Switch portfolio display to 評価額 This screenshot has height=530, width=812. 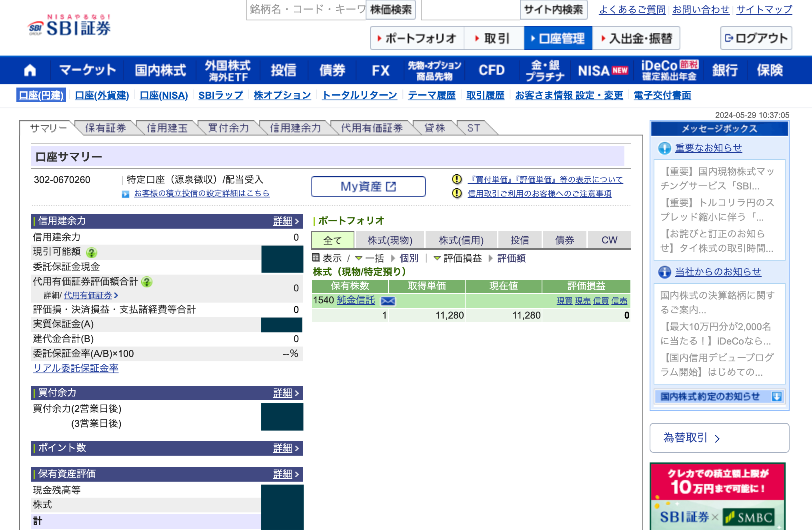tap(511, 258)
